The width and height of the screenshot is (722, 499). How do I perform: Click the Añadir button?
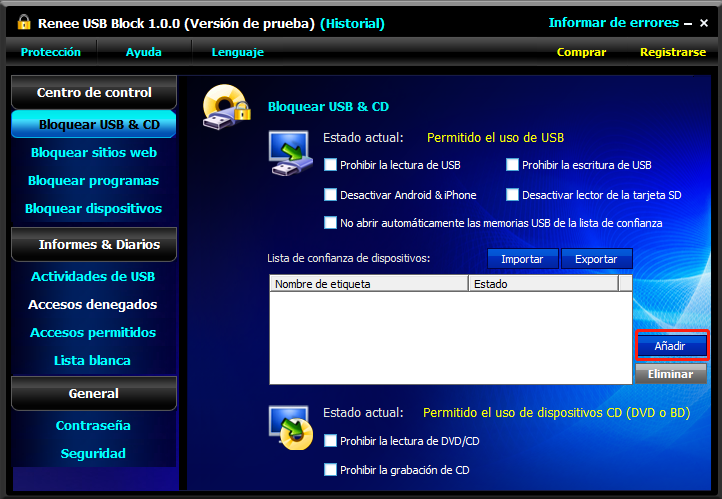(671, 345)
